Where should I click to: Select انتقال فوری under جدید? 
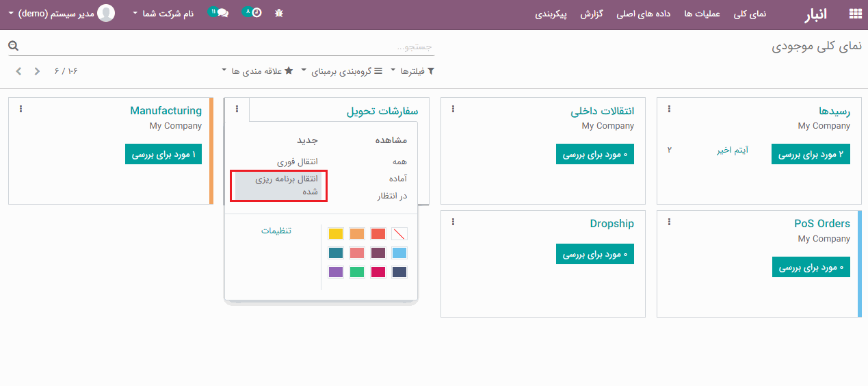(x=298, y=162)
